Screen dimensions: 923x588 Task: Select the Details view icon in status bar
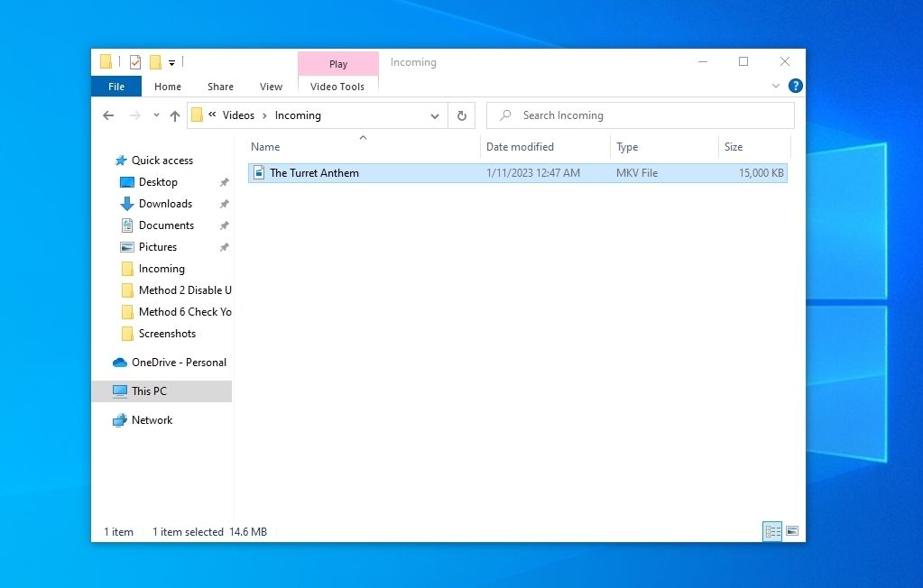[x=772, y=532]
